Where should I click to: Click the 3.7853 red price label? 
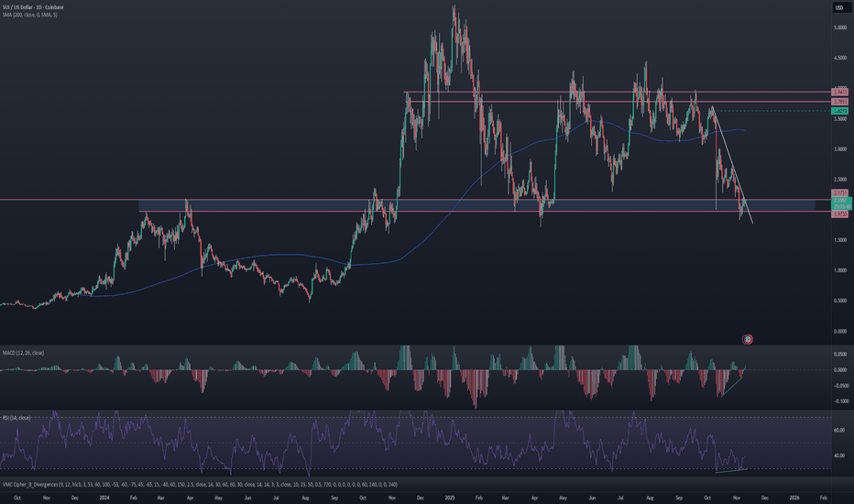[839, 101]
